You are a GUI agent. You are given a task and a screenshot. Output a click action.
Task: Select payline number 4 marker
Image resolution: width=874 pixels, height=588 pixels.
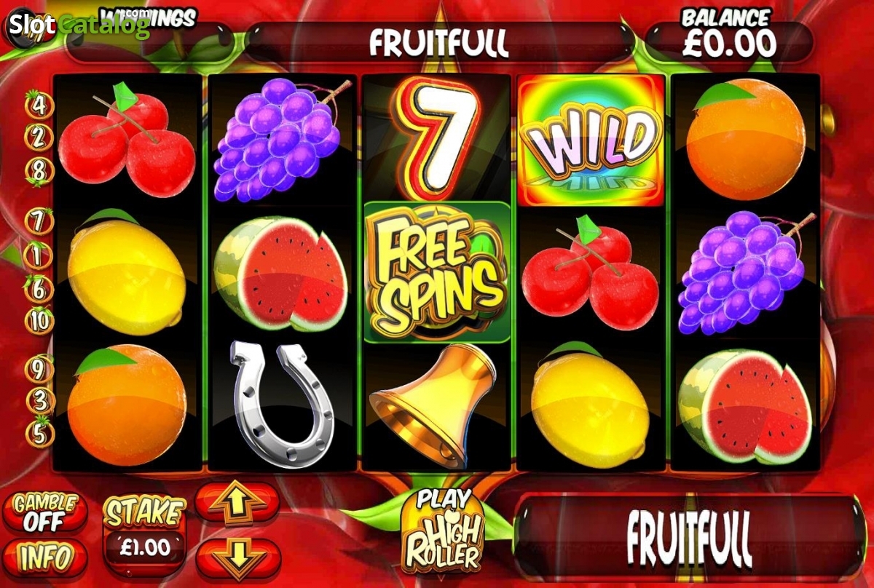tap(39, 105)
